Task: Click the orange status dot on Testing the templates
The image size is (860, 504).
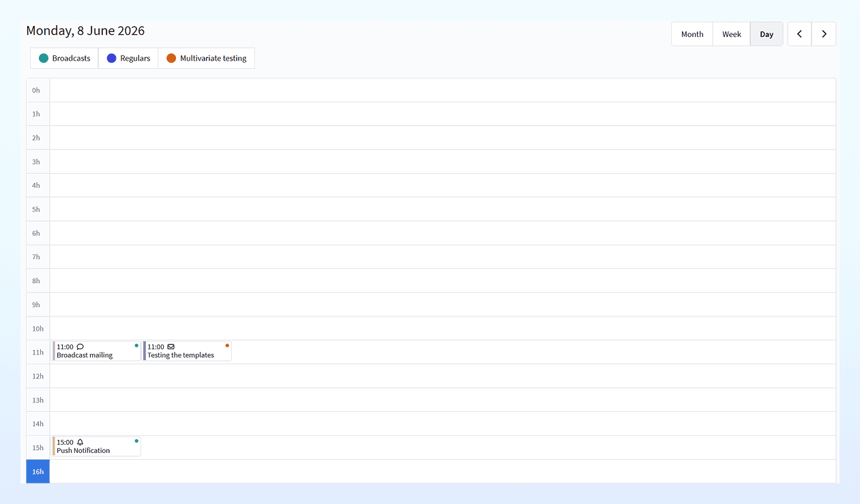Action: [x=227, y=345]
